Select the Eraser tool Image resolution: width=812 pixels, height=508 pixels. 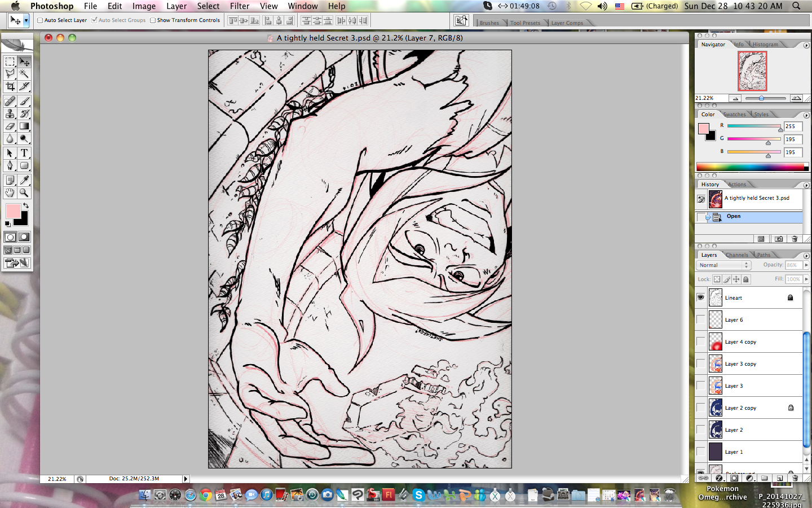pyautogui.click(x=10, y=126)
